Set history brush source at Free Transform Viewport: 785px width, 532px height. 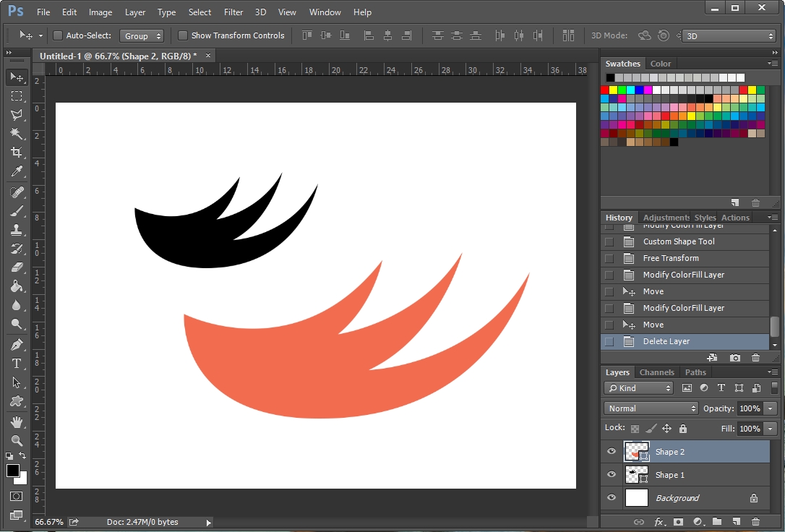(609, 258)
